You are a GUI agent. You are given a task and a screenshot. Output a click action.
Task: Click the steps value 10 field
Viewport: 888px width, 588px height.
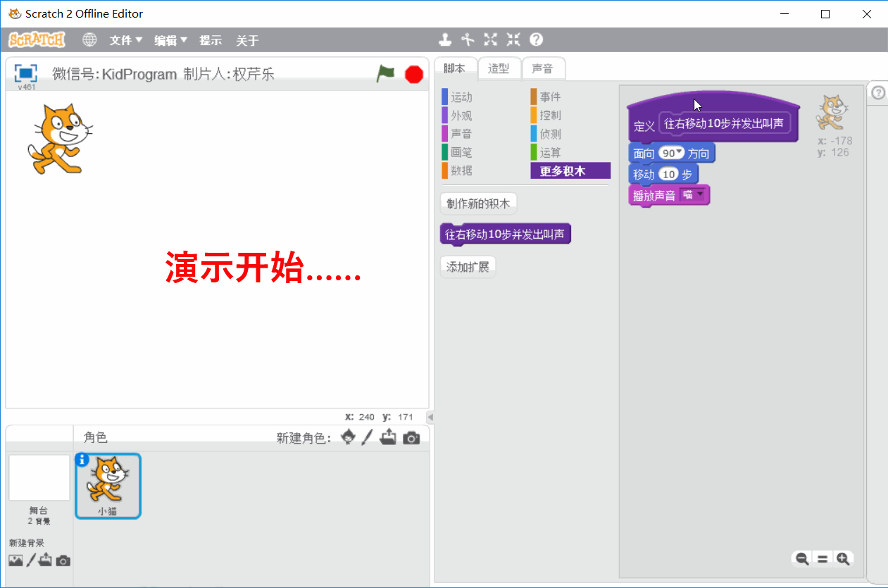tap(668, 175)
